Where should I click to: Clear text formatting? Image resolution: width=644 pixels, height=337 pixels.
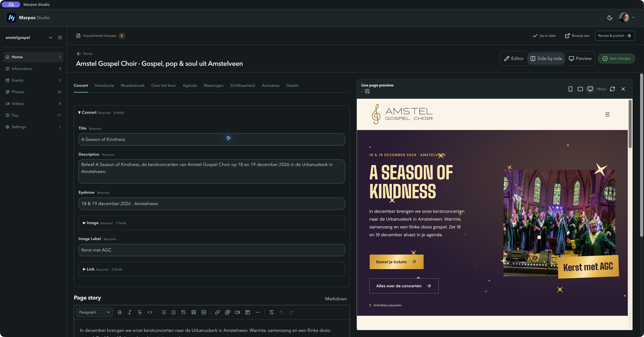click(271, 312)
